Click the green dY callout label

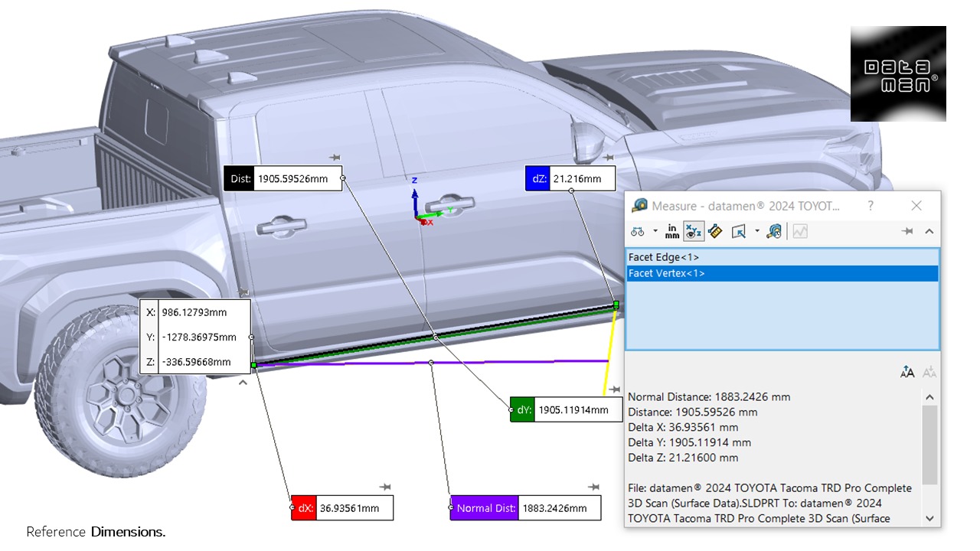522,410
